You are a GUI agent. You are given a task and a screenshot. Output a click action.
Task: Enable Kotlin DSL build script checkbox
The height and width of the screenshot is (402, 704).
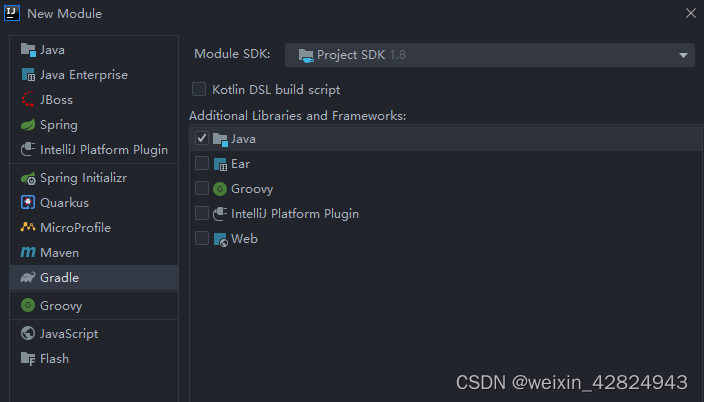(x=199, y=89)
